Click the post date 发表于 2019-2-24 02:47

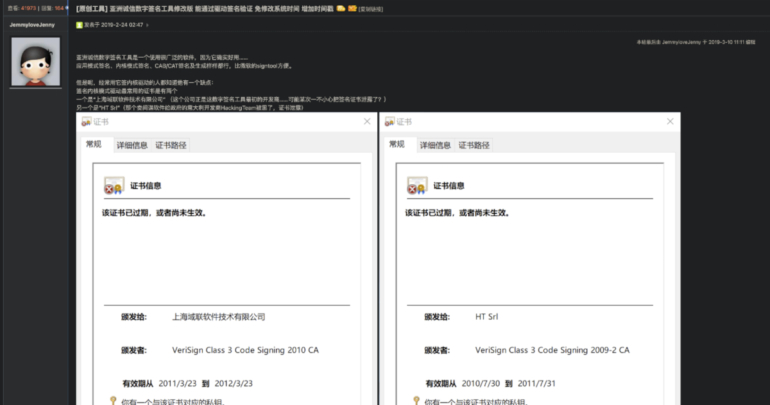pos(113,25)
